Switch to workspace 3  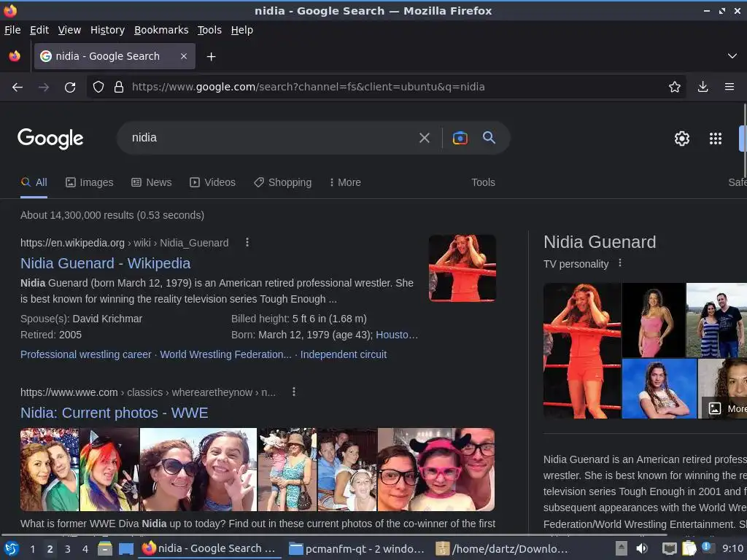[68, 549]
